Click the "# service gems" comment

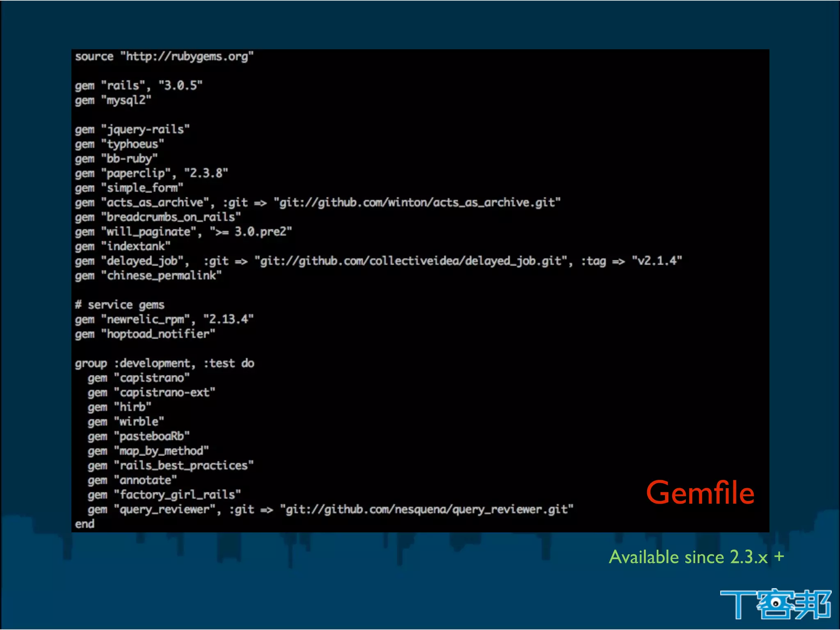[x=119, y=305]
